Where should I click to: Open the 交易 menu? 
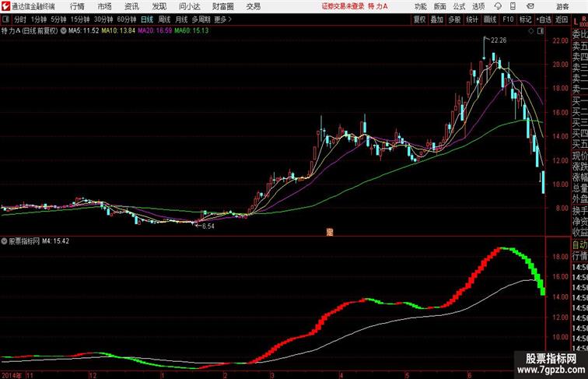click(x=254, y=6)
